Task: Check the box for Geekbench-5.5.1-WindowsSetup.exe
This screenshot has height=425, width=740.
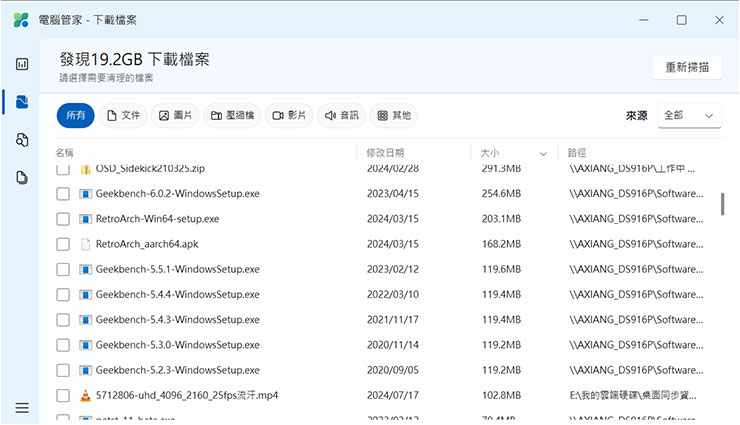Action: coord(63,269)
